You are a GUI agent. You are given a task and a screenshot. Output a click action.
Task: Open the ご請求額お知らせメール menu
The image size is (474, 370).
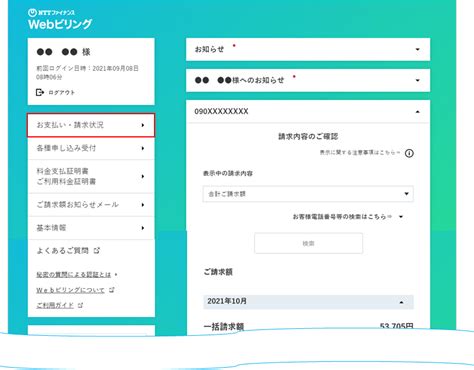point(91,205)
